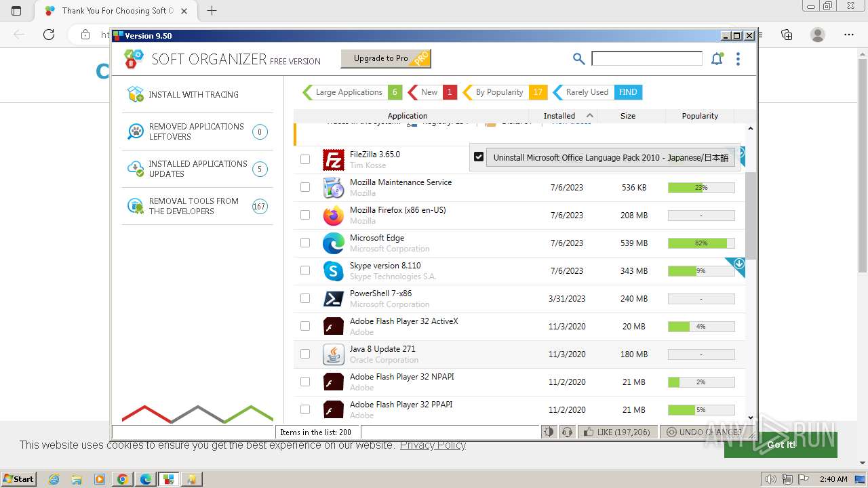The height and width of the screenshot is (488, 868).
Task: Open Chrome from the taskbar
Action: (x=122, y=479)
